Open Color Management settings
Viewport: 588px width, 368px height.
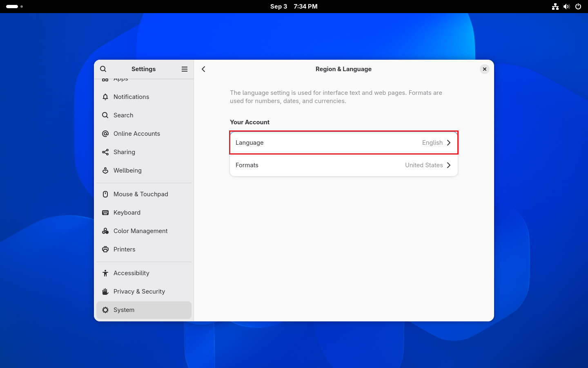(x=144, y=231)
